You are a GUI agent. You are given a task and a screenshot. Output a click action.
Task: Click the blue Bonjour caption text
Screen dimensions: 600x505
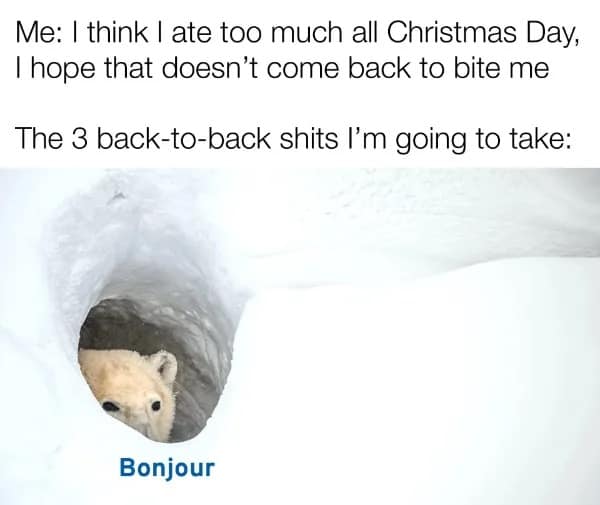[x=167, y=468]
